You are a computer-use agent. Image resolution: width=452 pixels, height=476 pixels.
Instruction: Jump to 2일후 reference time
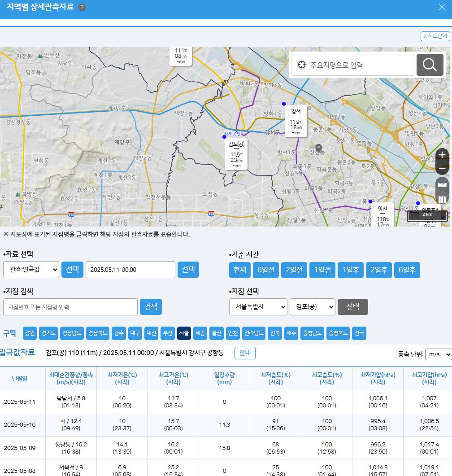click(x=379, y=270)
